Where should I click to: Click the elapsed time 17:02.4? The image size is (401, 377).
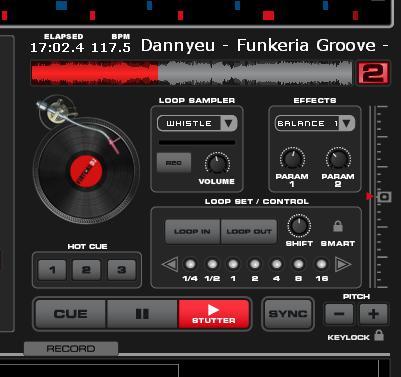[x=57, y=48]
